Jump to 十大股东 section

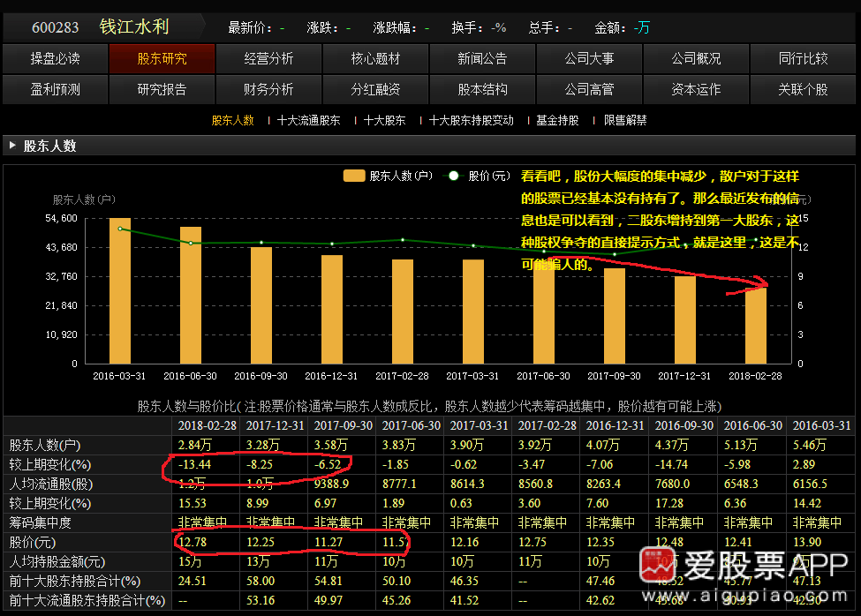point(384,120)
